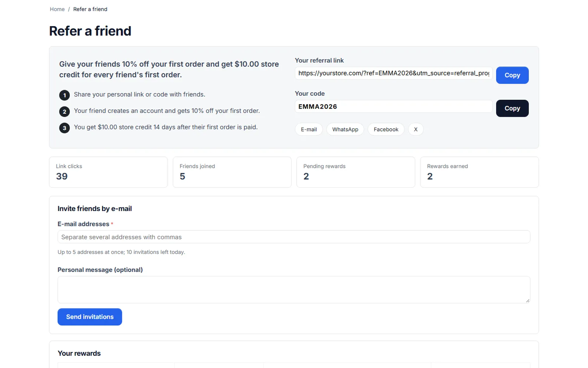
Task: Click the 'Refer a friend' breadcrumb text
Action: click(x=90, y=9)
